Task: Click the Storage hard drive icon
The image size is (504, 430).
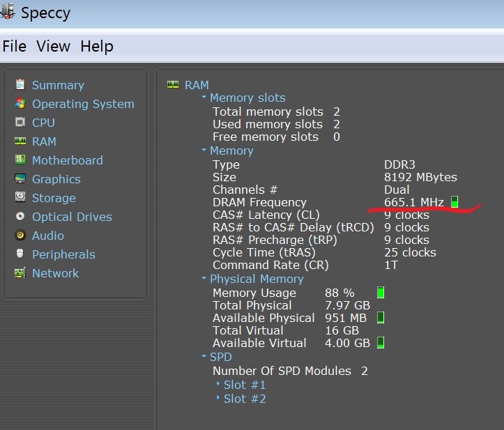Action: (20, 197)
